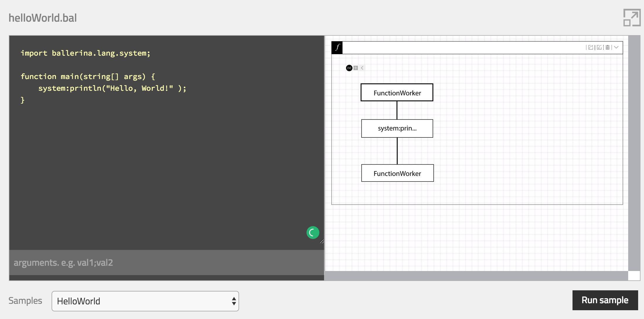644x319 pixels.
Task: Collapse function panel with chevron down
Action: (x=616, y=47)
